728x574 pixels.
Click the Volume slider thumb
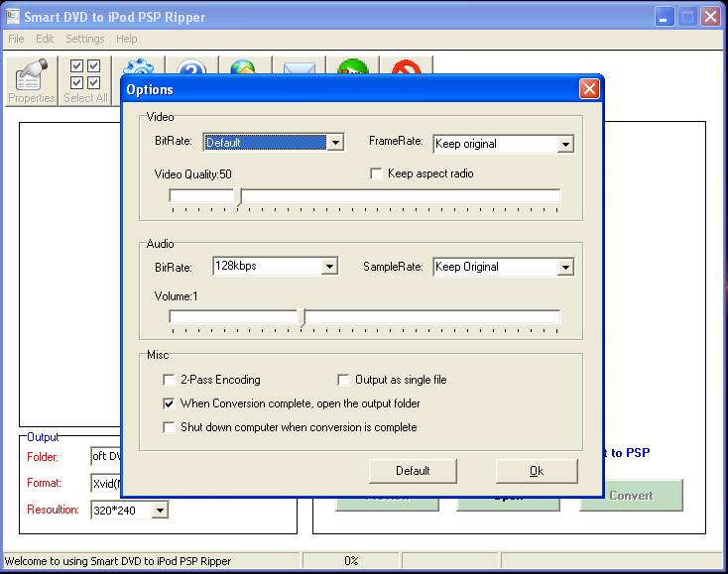pyautogui.click(x=303, y=318)
